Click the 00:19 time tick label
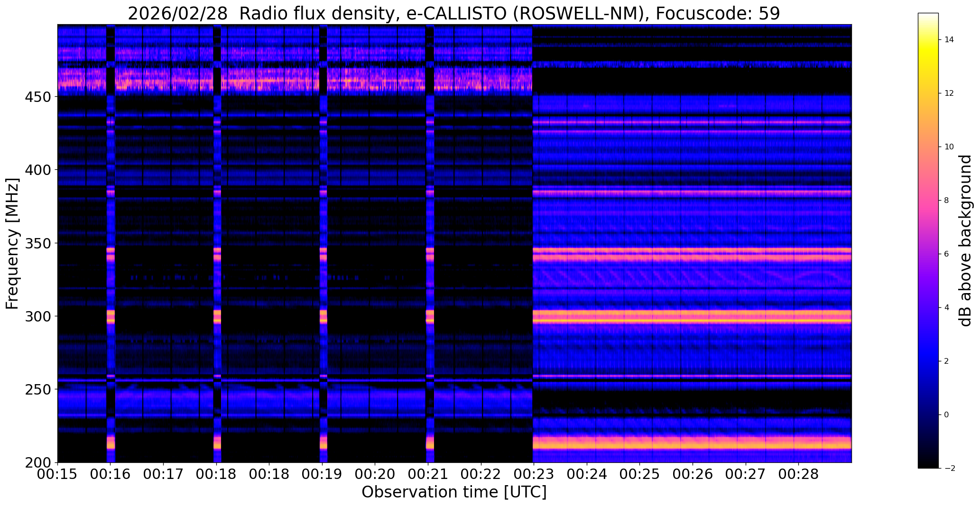 click(323, 475)
